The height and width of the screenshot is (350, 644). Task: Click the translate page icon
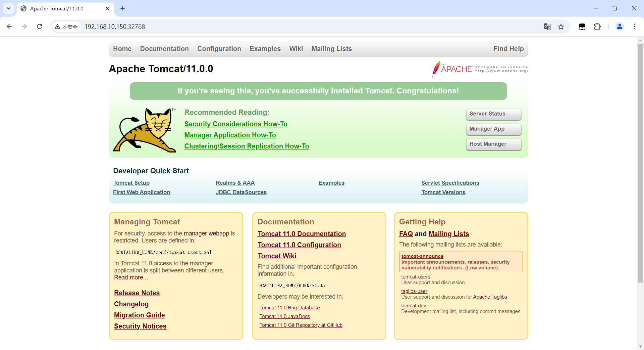(x=547, y=27)
